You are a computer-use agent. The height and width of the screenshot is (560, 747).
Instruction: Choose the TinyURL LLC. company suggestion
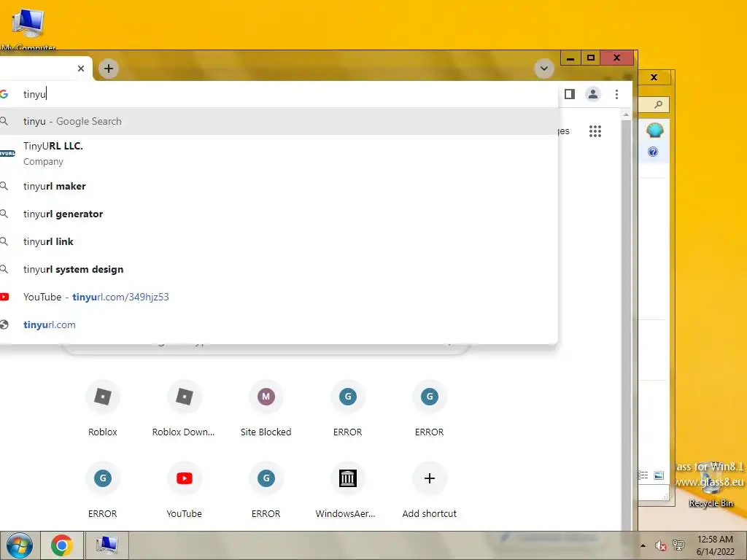(279, 153)
